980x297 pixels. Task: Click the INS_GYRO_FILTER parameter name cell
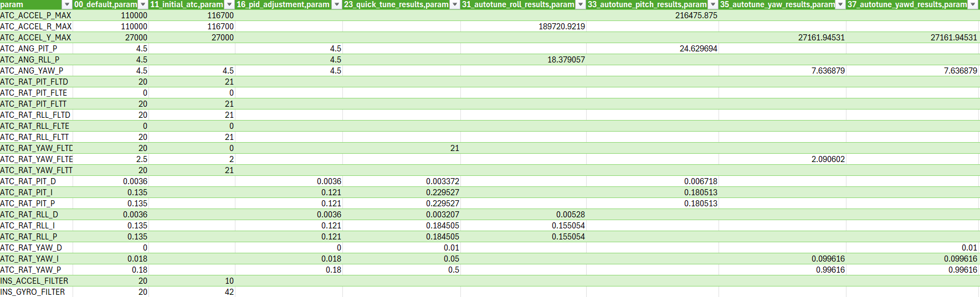point(36,292)
